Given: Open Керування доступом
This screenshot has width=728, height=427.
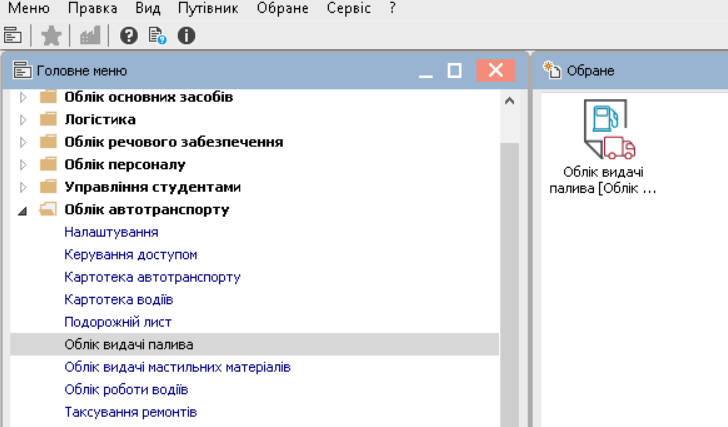Looking at the screenshot, I should click(130, 254).
